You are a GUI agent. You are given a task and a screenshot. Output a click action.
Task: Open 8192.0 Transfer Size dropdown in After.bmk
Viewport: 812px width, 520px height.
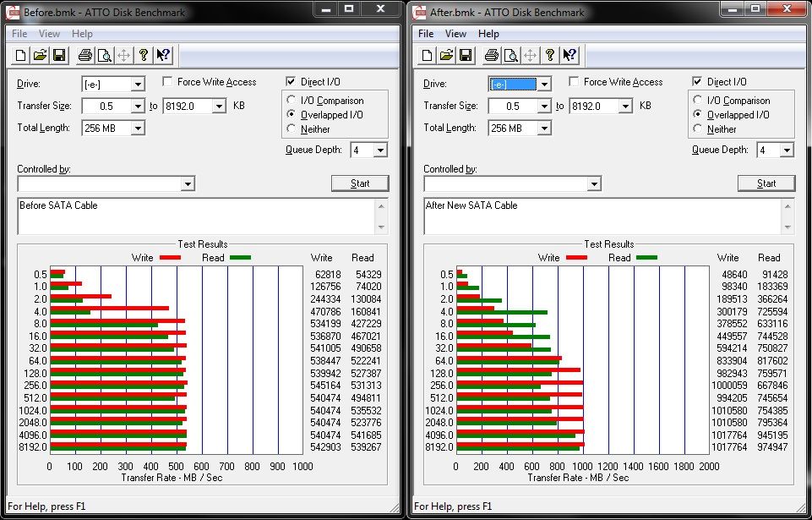625,107
